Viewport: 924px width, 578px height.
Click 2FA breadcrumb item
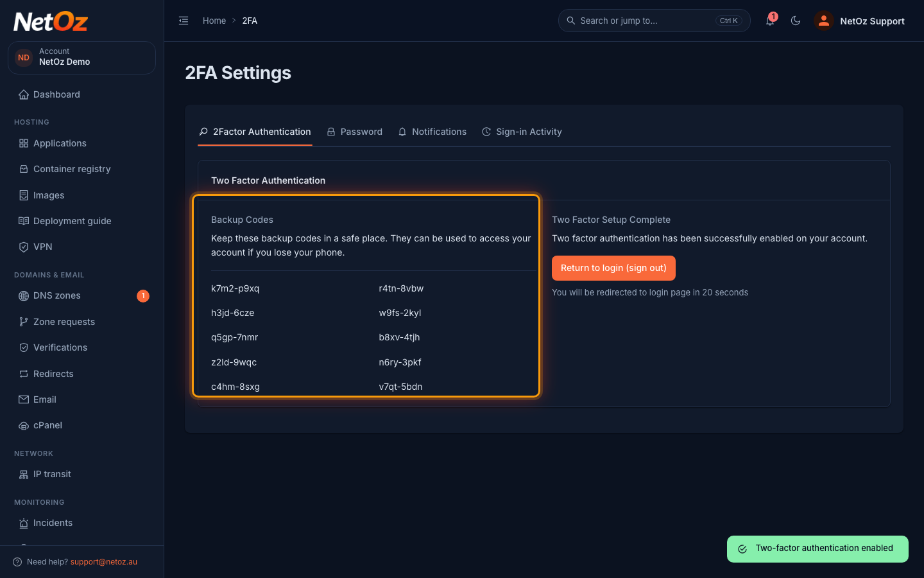tap(250, 21)
